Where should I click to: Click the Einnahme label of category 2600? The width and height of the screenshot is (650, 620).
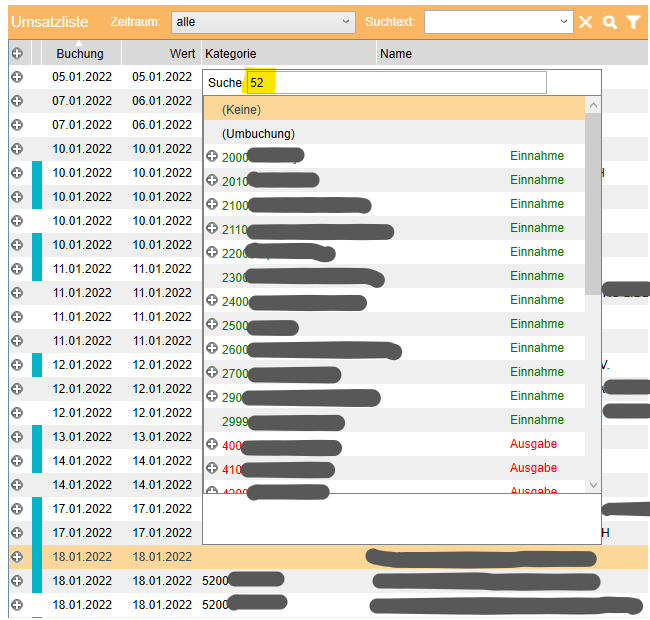pos(537,348)
